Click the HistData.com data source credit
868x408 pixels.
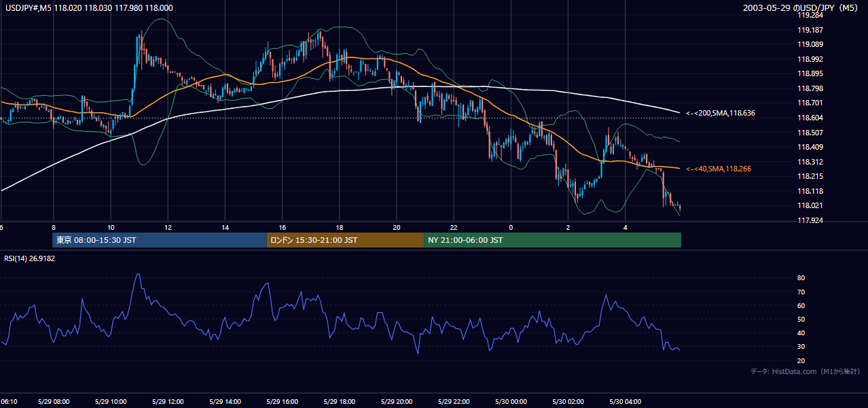click(x=806, y=371)
